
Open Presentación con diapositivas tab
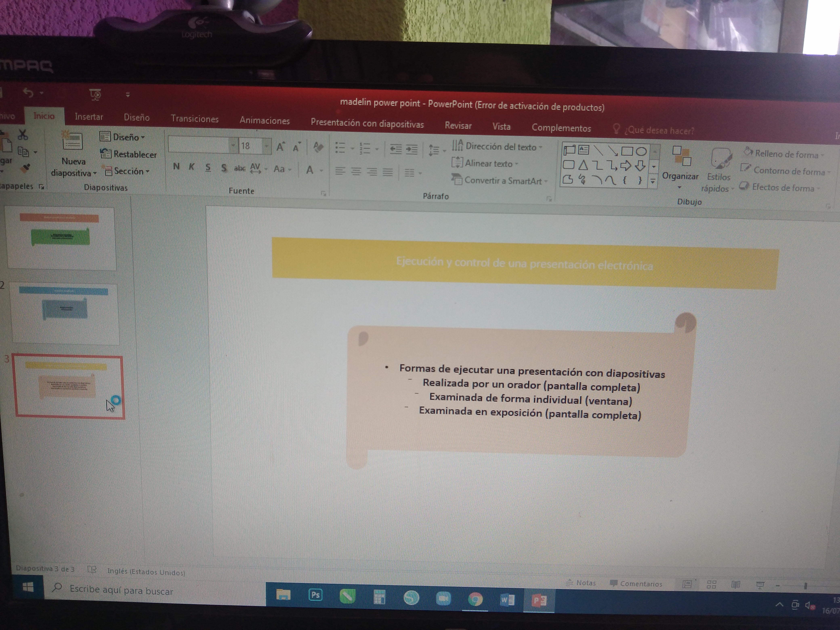tap(367, 123)
